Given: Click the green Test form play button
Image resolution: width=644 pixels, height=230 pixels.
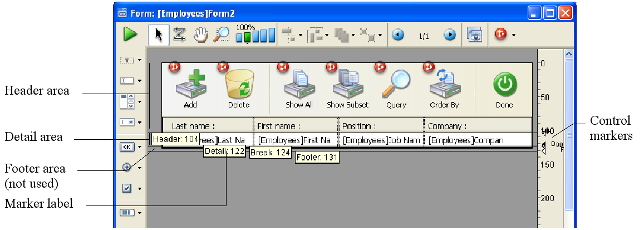Looking at the screenshot, I should tap(130, 35).
